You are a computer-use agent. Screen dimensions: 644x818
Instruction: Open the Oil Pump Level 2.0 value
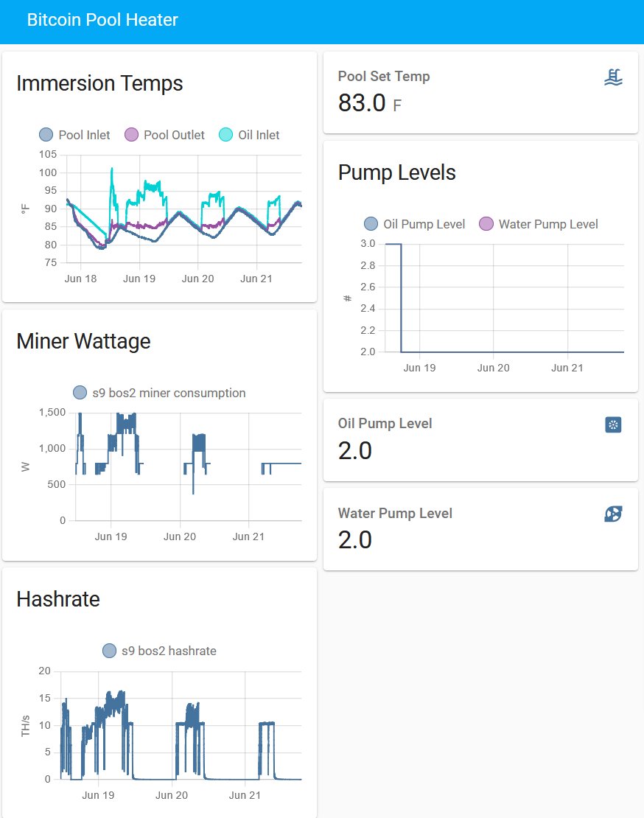coord(355,451)
